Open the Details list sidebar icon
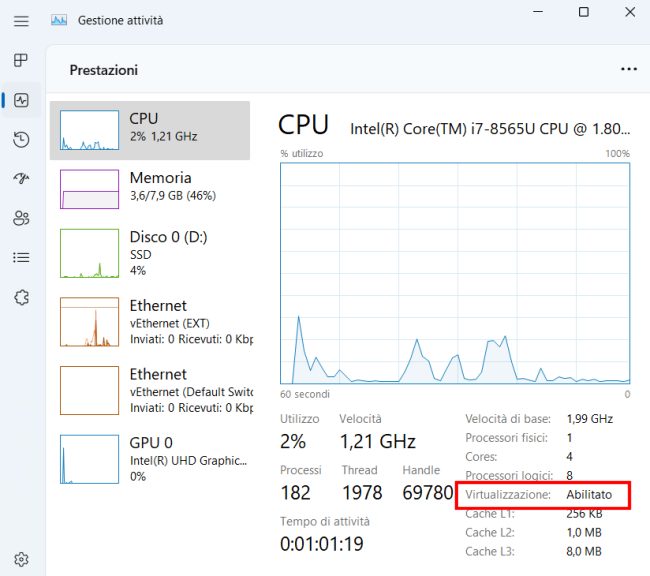This screenshot has height=576, width=650. coord(21,257)
